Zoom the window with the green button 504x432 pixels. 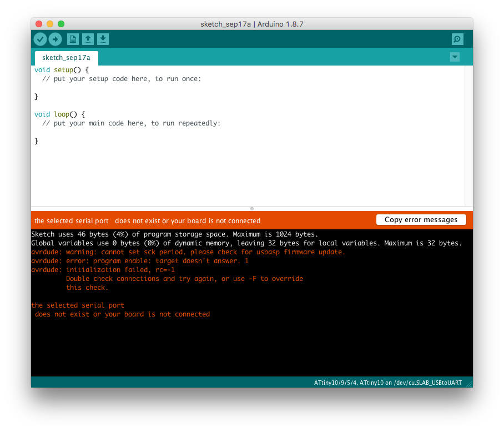click(61, 24)
